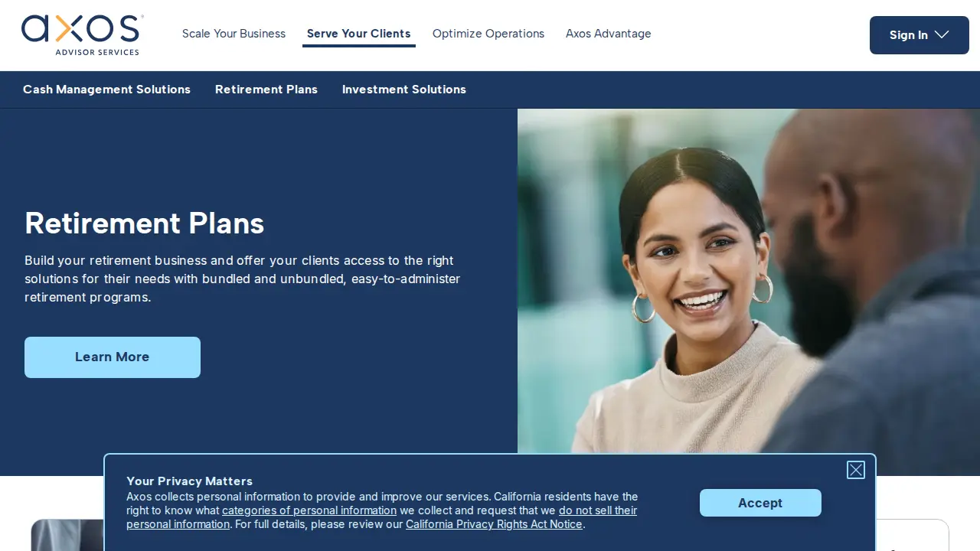Navigate to Retirement Plans subnav link
The image size is (980, 551).
click(266, 90)
